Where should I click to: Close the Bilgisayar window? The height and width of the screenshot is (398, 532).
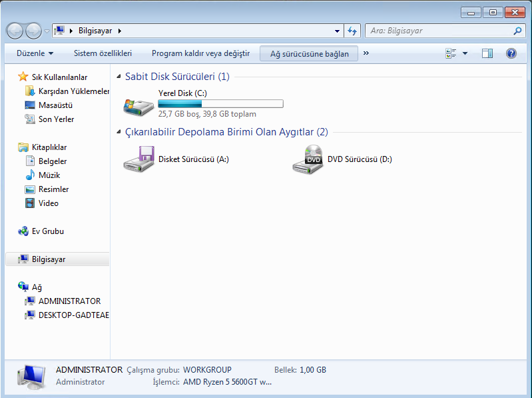[x=515, y=13]
